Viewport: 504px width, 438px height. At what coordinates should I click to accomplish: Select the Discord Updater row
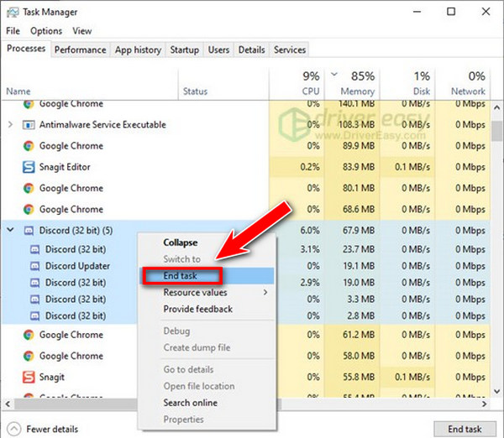[245, 266]
